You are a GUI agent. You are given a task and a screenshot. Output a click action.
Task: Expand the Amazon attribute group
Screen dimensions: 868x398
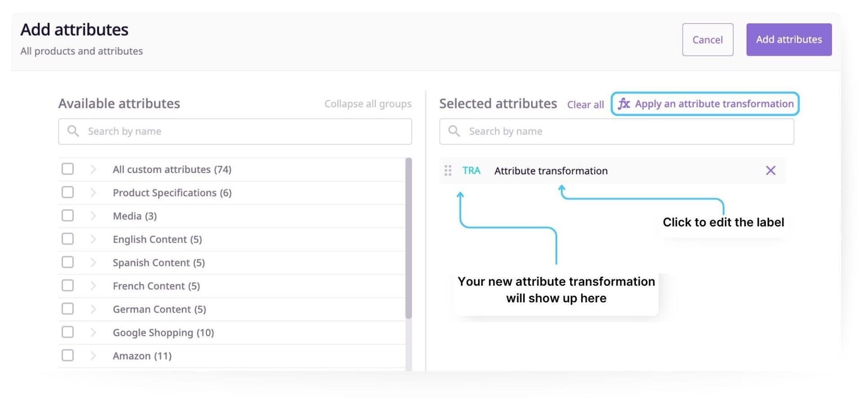93,354
